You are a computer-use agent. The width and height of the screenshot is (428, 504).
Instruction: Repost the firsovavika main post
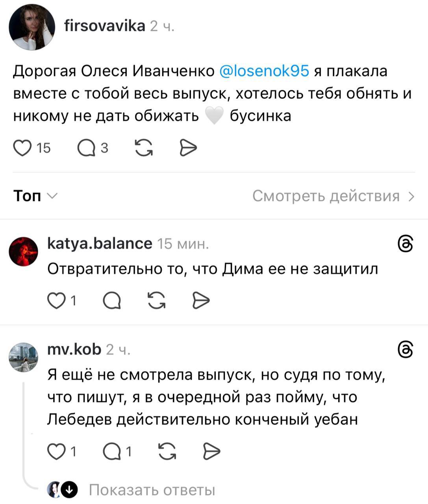[144, 148]
